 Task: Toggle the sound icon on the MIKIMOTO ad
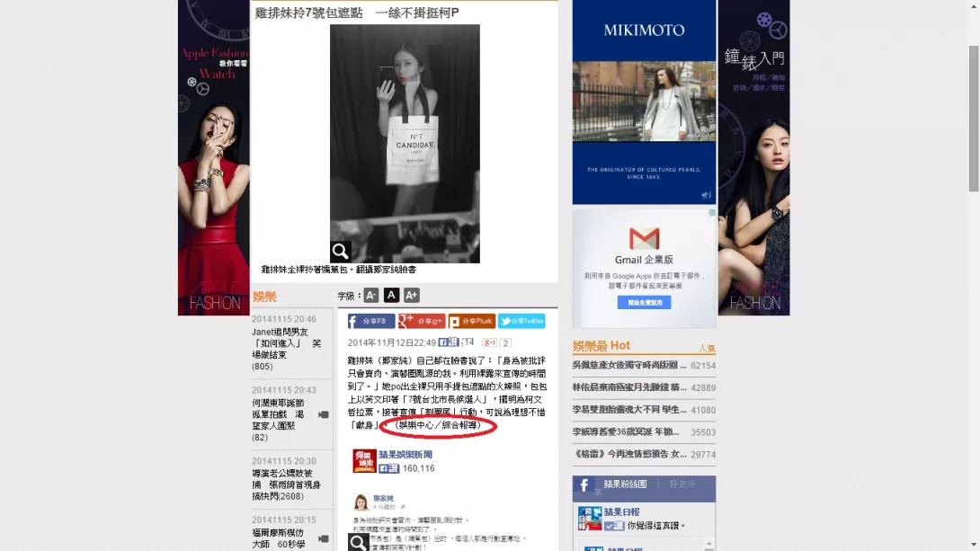point(707,196)
